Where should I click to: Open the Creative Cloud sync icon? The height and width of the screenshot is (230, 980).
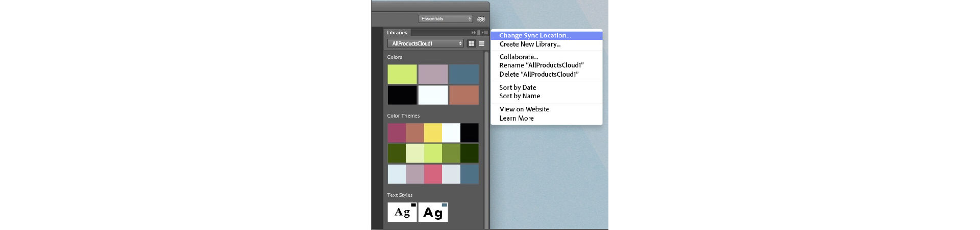(481, 19)
